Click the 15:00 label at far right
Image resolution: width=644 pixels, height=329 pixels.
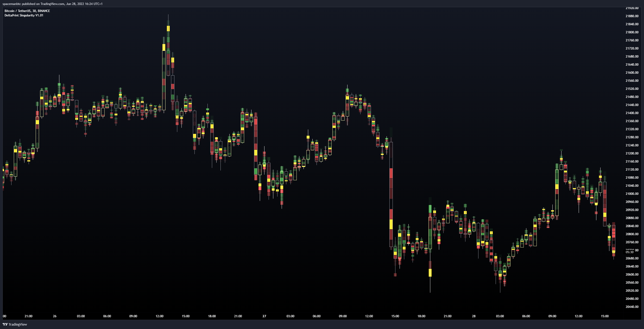pos(605,316)
